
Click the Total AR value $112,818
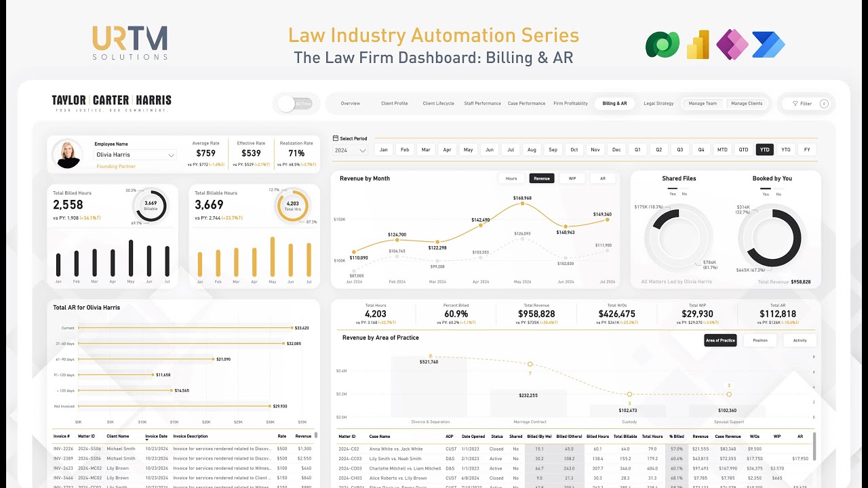click(x=777, y=314)
